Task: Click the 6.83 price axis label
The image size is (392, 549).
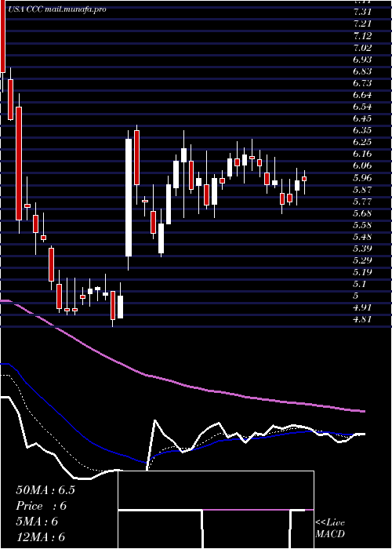Action: tap(362, 71)
